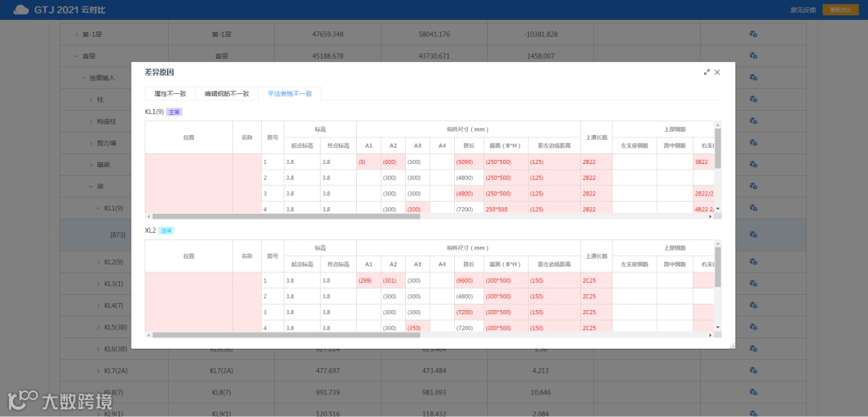This screenshot has height=417, width=868.
Task: Select the (5099) span length cell
Action: (x=469, y=162)
